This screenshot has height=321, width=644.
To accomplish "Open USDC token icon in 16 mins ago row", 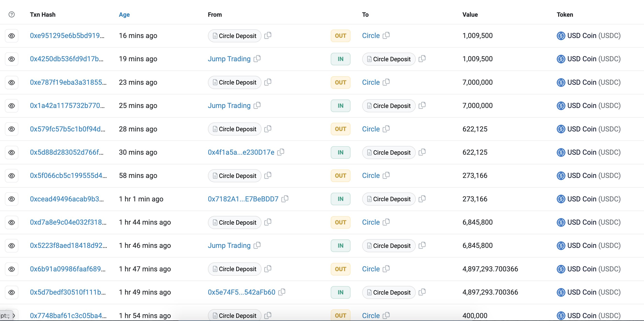I will pyautogui.click(x=561, y=36).
